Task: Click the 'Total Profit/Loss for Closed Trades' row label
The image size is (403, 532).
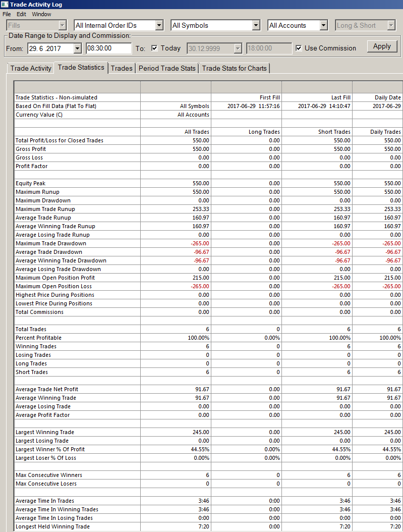Action: [x=60, y=140]
